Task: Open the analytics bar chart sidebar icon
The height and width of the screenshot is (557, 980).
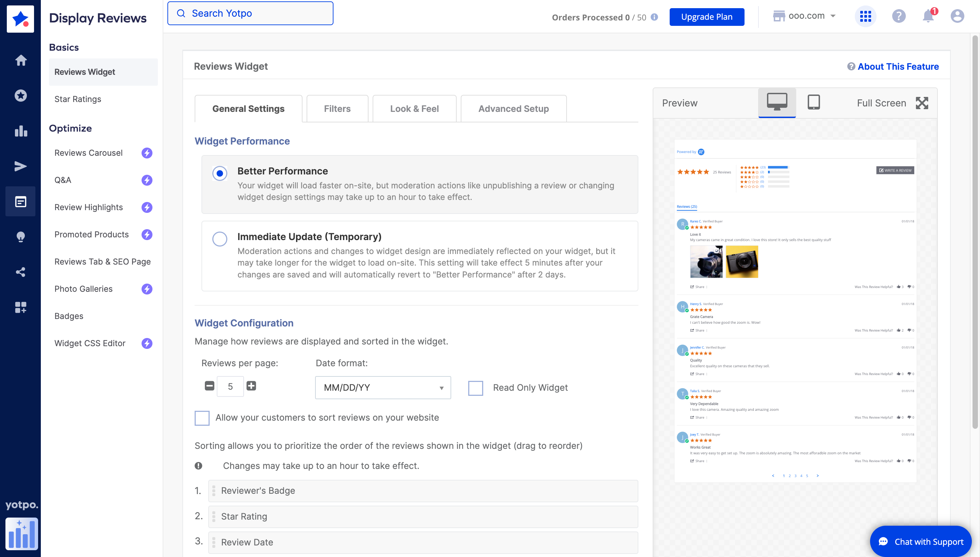Action: [x=21, y=131]
